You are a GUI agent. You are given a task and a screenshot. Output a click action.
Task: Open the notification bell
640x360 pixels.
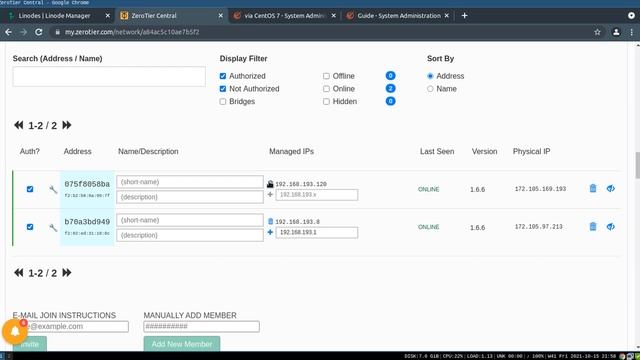click(x=15, y=331)
